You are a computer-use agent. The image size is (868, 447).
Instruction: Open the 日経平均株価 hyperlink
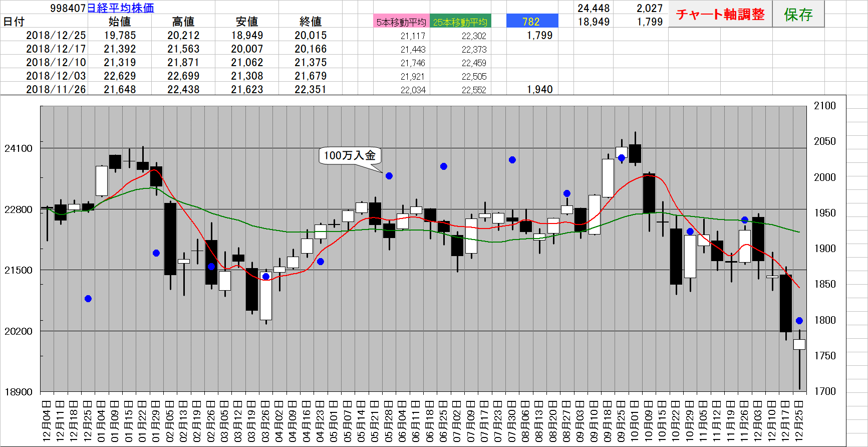pyautogui.click(x=121, y=8)
